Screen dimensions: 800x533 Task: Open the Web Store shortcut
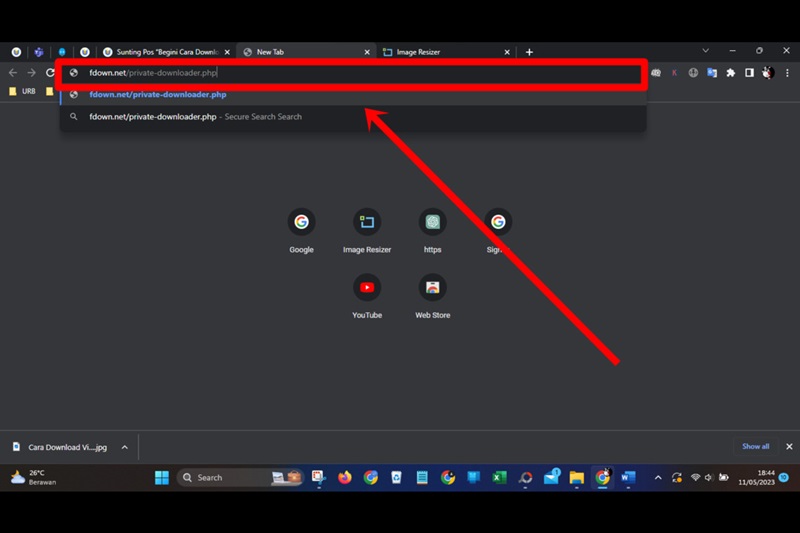tap(432, 289)
